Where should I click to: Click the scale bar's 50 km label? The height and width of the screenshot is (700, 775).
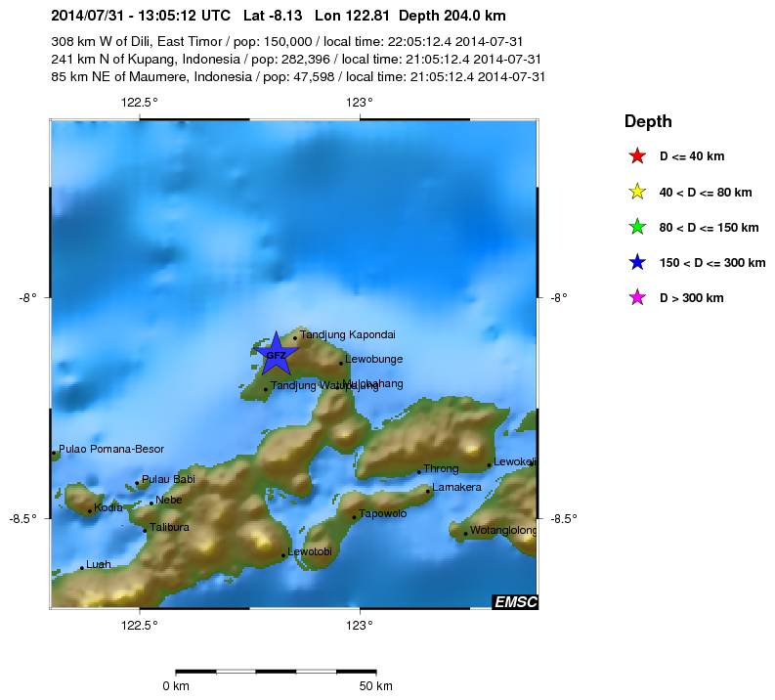[375, 686]
